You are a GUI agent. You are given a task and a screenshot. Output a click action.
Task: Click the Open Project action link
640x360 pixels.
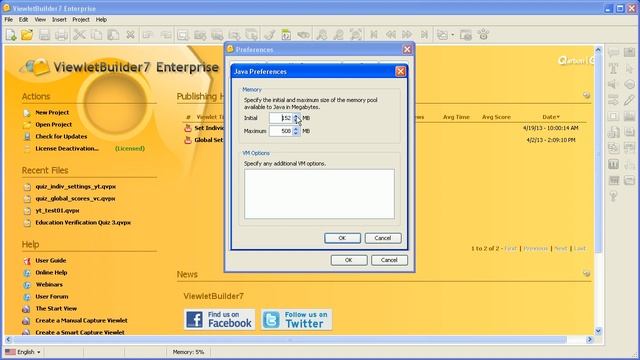pyautogui.click(x=53, y=124)
